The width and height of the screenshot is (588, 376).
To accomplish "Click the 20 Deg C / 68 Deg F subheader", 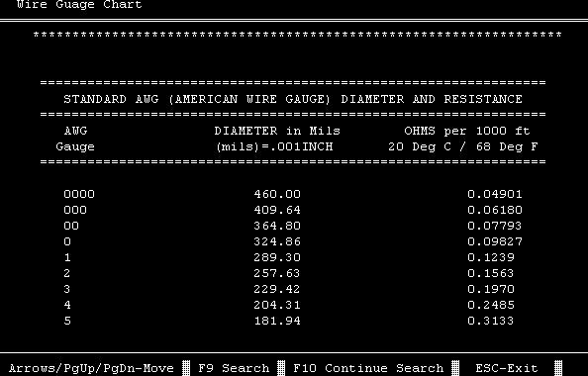I will 462,146.
